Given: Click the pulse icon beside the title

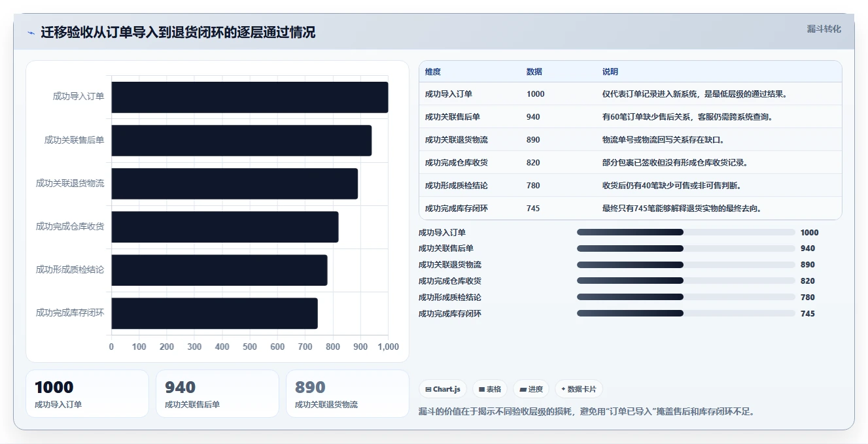Looking at the screenshot, I should point(31,33).
